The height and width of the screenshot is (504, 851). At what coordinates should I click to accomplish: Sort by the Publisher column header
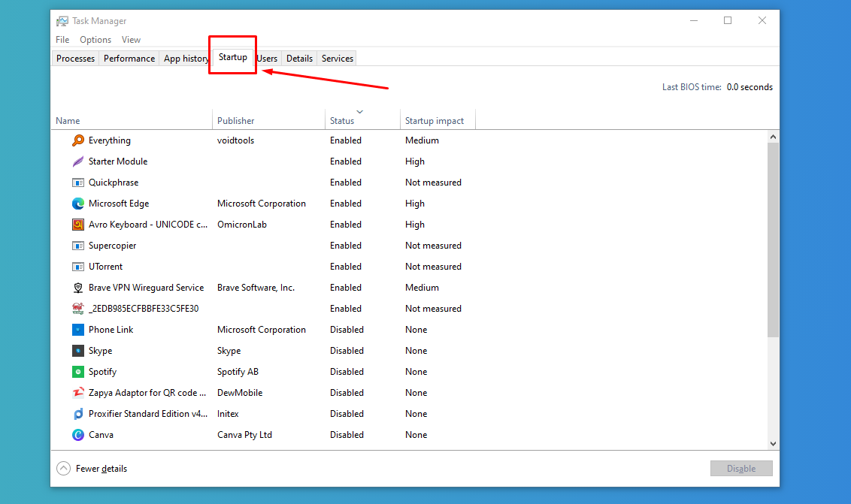point(235,120)
